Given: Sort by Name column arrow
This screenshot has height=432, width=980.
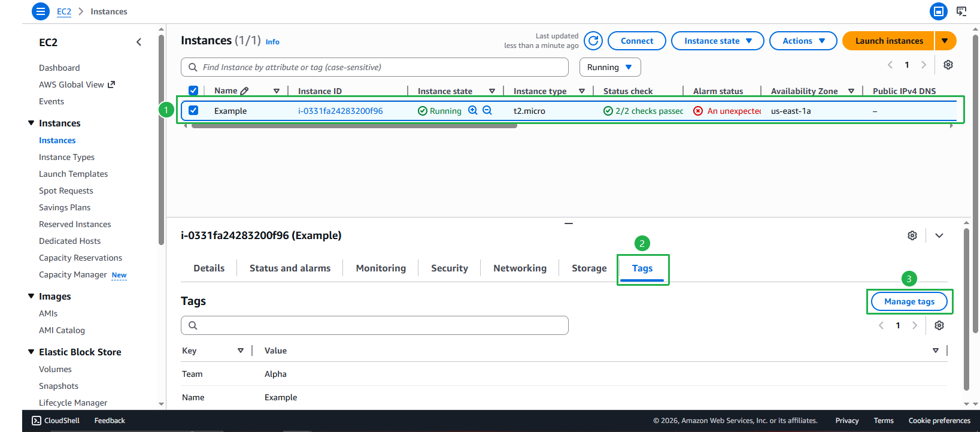Looking at the screenshot, I should click(x=277, y=91).
